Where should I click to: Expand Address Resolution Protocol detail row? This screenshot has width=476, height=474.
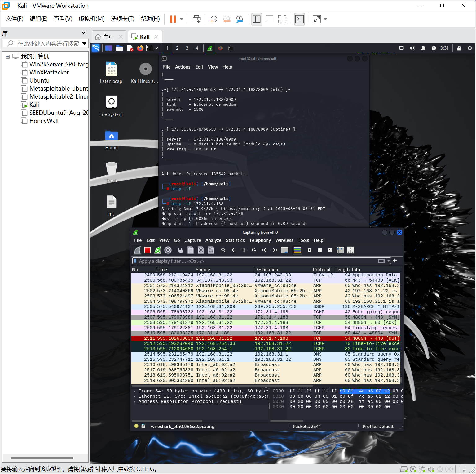(134, 402)
